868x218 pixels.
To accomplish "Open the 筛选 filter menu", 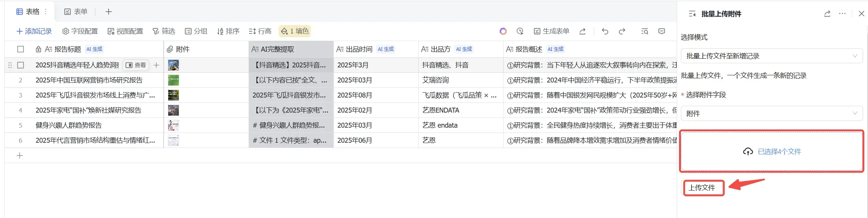I will coord(164,31).
